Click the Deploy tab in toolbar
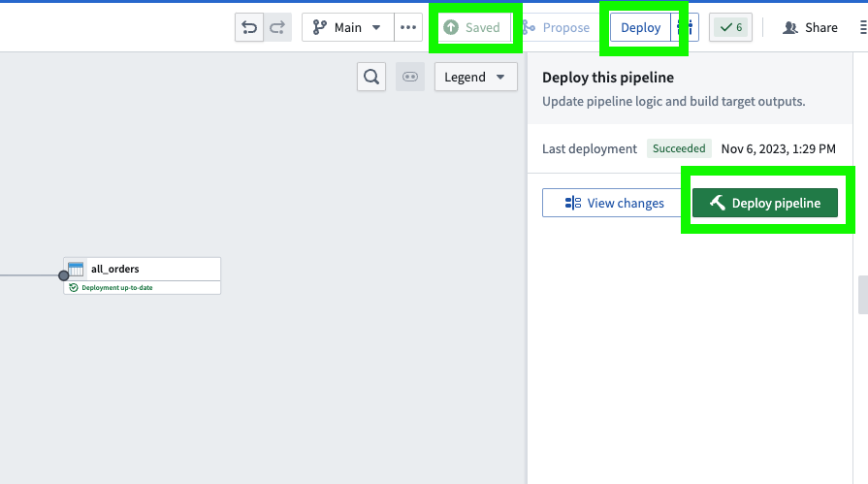868x484 pixels. [640, 27]
